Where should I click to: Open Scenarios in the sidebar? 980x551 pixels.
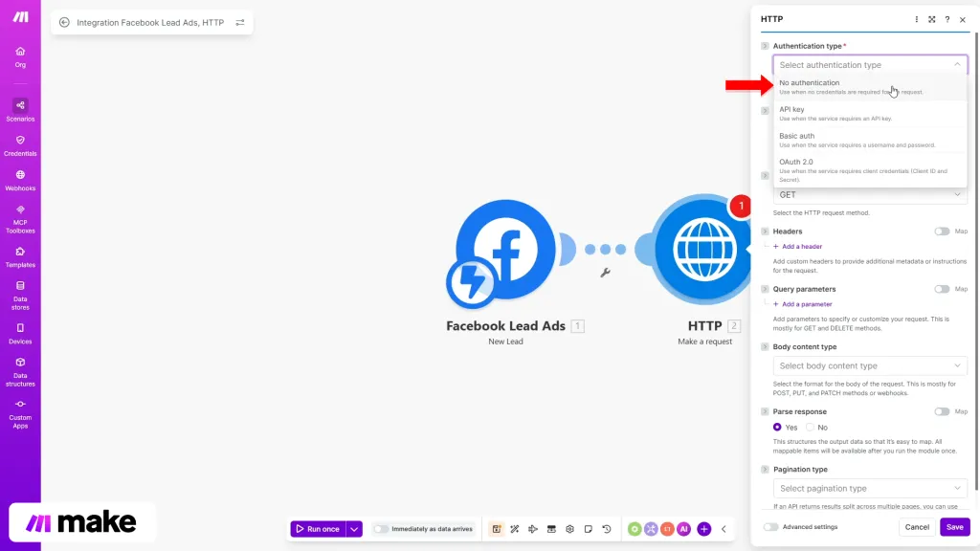20,110
